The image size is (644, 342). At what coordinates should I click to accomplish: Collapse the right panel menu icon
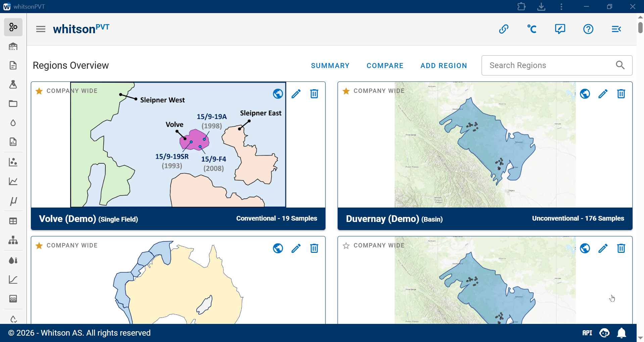616,29
